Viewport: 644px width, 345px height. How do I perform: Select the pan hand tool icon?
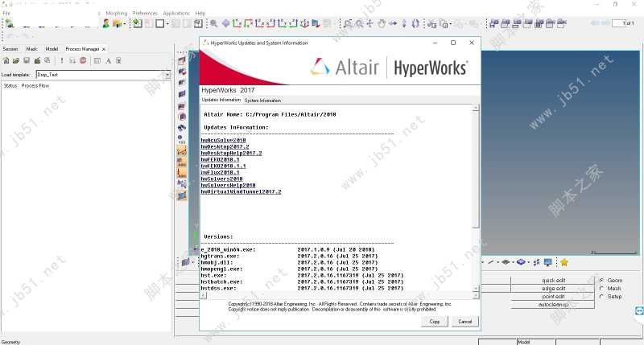(x=382, y=24)
